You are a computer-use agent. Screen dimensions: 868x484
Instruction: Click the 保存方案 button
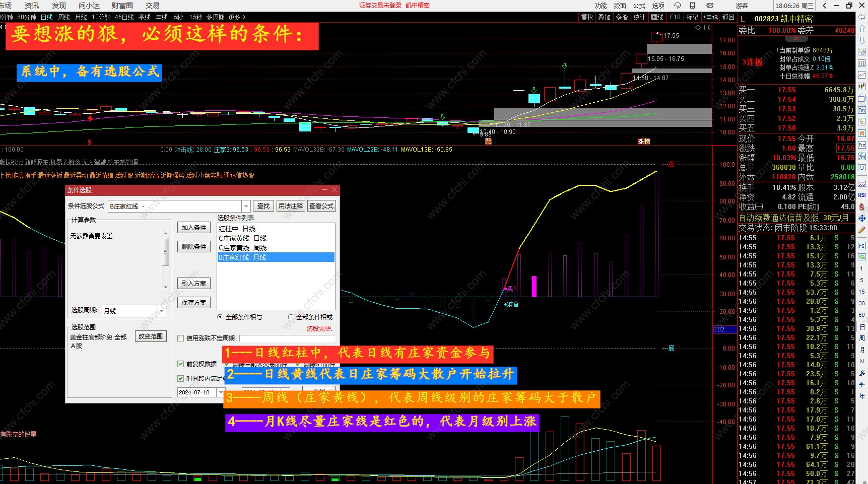(x=194, y=303)
